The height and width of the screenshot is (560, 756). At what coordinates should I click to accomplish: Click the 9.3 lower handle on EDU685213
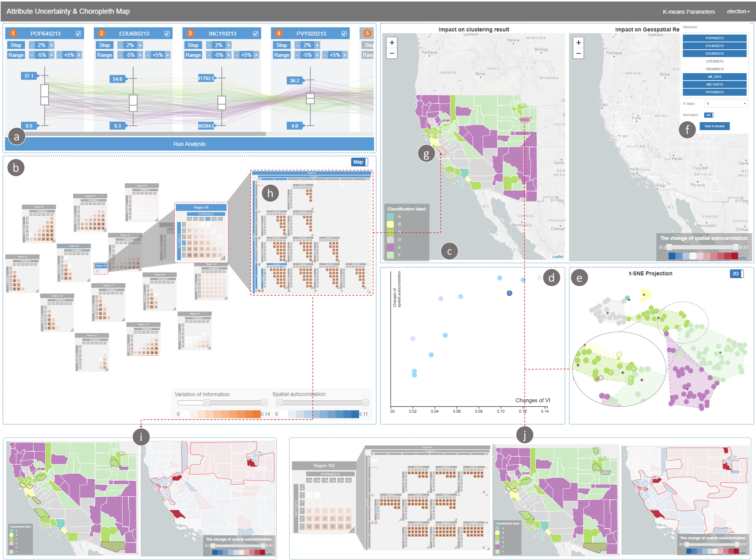[x=119, y=126]
